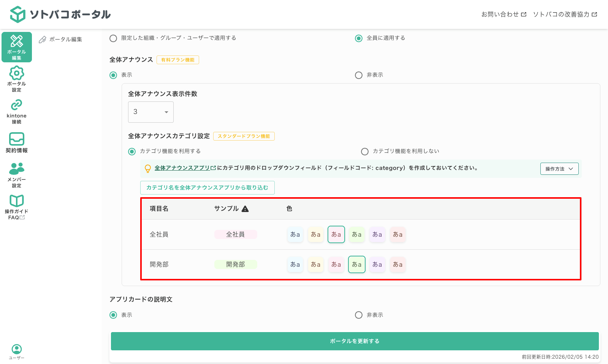Select the 全員に適用する radio button
Screen dimensions: 608x364
(358, 38)
